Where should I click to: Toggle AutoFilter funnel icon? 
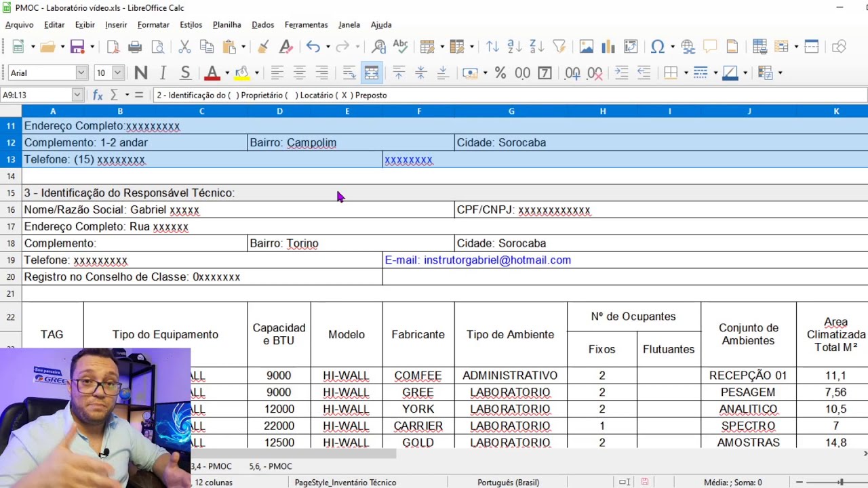[x=559, y=47]
